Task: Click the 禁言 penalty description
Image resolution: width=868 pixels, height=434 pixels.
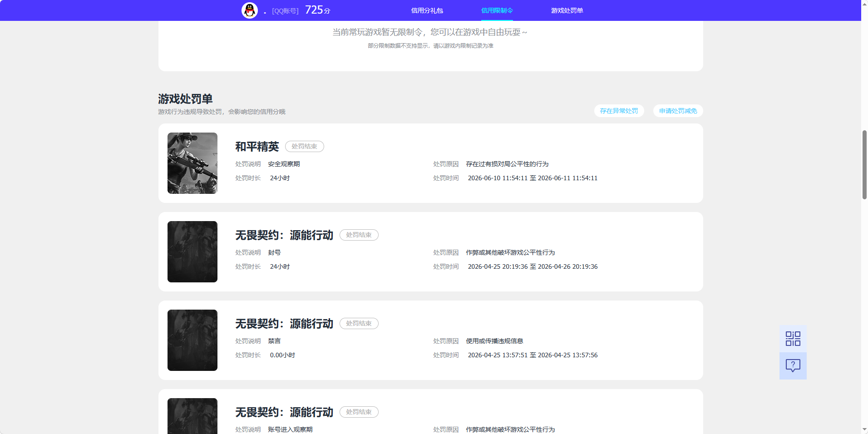Action: click(x=274, y=341)
